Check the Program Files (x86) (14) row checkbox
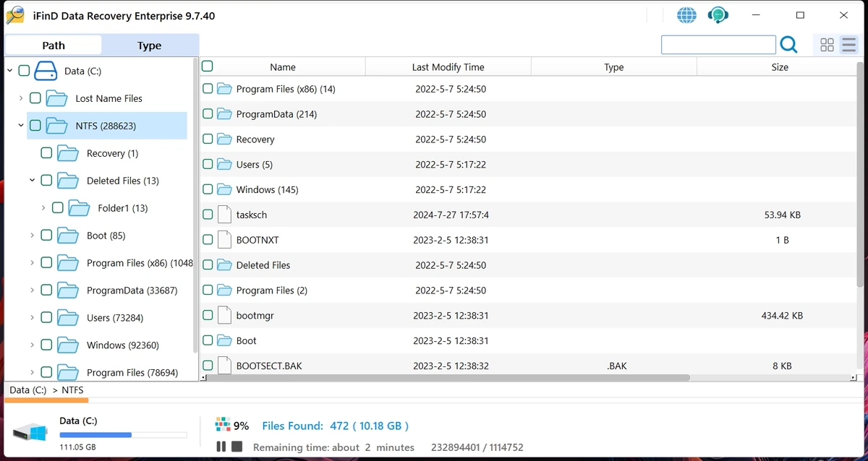 click(x=208, y=89)
